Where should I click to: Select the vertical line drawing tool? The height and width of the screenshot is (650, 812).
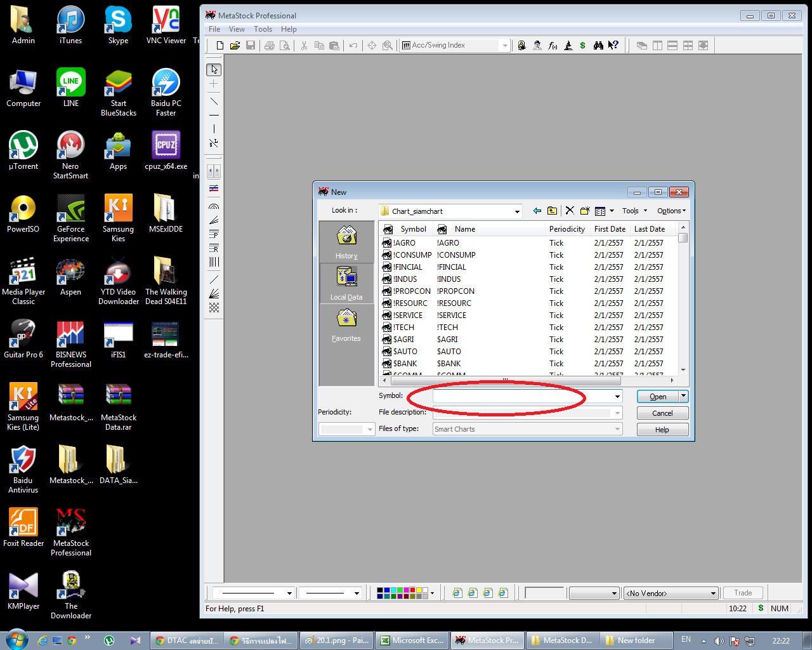pyautogui.click(x=214, y=129)
